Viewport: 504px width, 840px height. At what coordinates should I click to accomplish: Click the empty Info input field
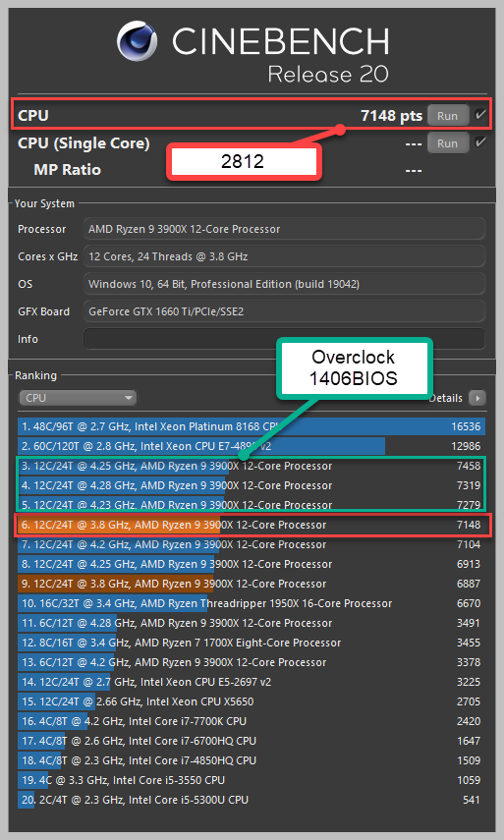click(284, 339)
